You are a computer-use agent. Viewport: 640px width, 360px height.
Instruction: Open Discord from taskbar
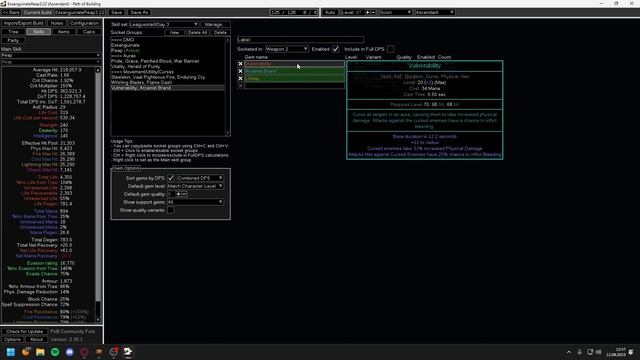pyautogui.click(x=69, y=352)
